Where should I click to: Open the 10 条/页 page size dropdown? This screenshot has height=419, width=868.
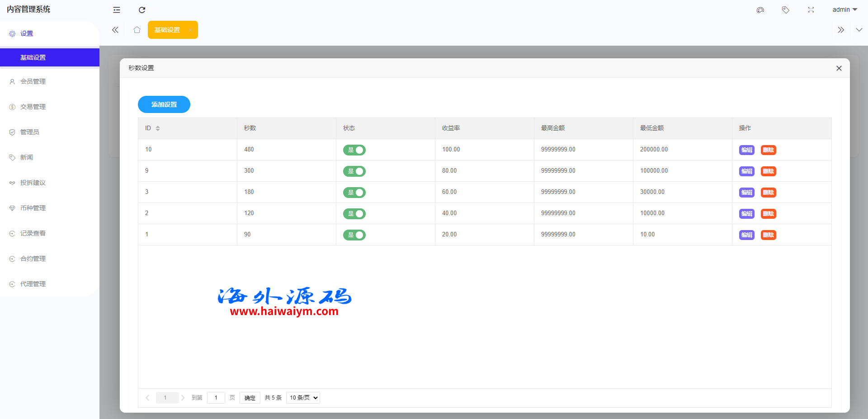pyautogui.click(x=303, y=398)
